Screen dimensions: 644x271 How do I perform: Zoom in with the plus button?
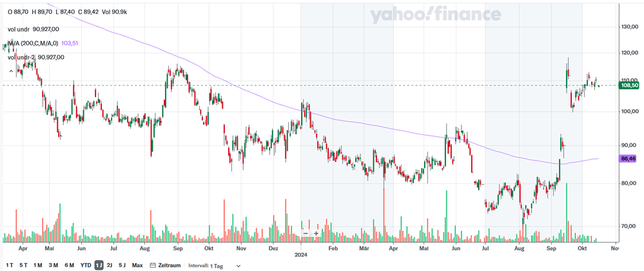tap(317, 233)
